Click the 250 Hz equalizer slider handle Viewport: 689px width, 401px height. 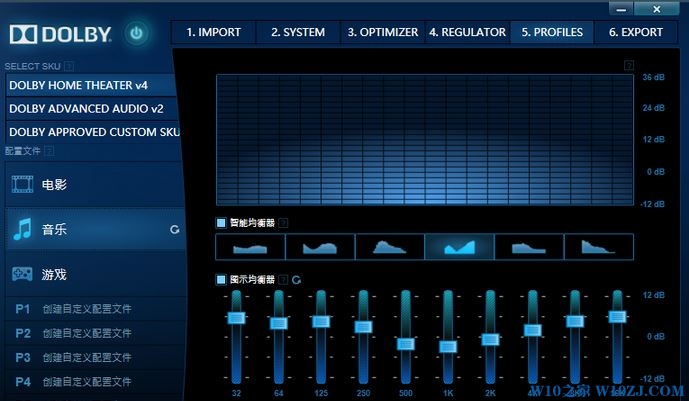click(x=363, y=326)
